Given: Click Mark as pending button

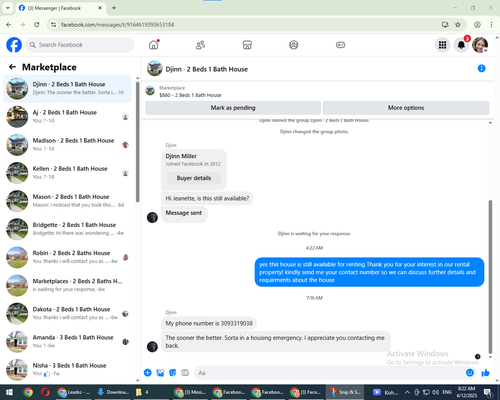Looking at the screenshot, I should click(x=233, y=108).
